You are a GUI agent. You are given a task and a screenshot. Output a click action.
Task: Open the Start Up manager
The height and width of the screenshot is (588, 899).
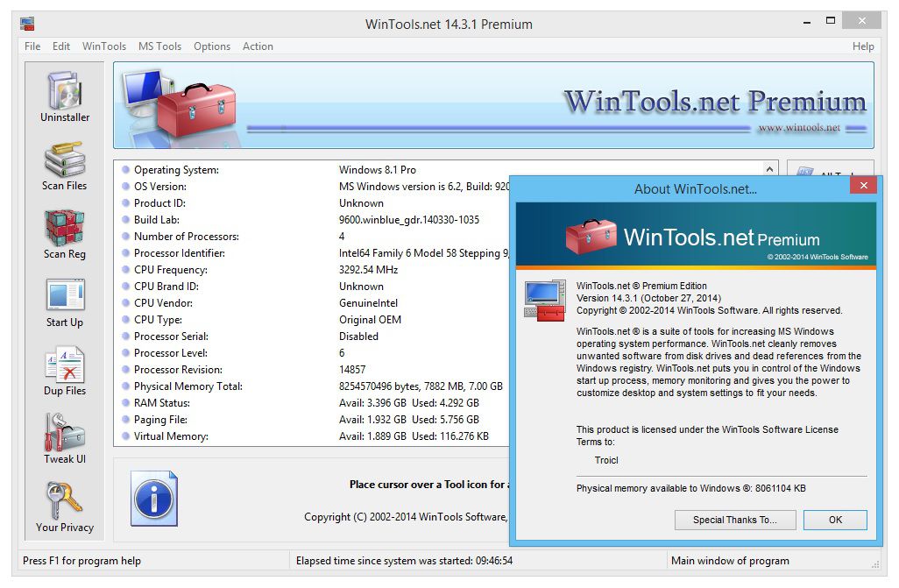(65, 301)
